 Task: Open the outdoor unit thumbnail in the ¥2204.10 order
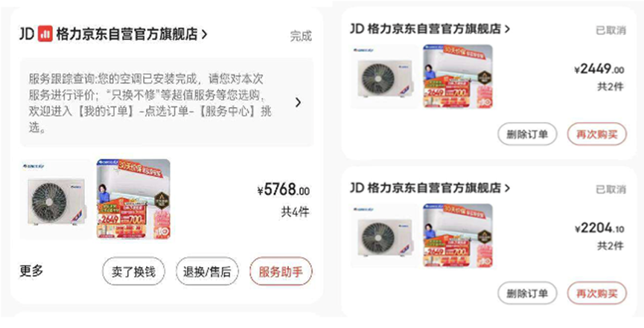385,236
